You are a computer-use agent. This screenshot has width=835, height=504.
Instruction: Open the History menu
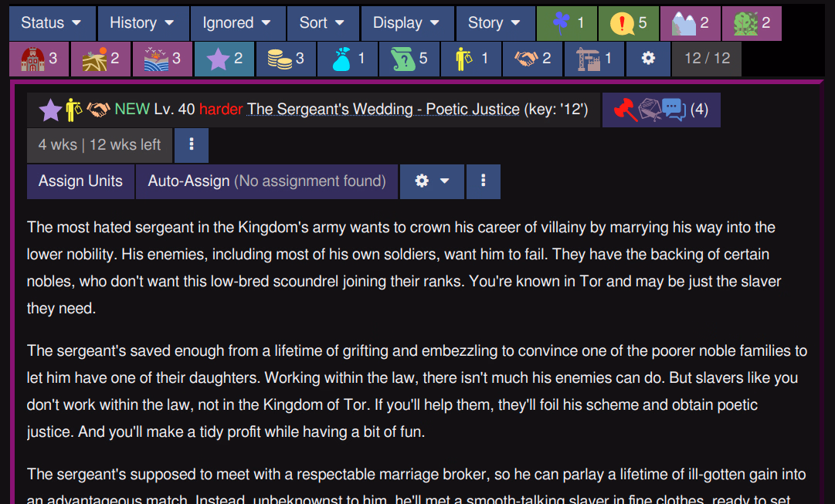click(x=143, y=23)
